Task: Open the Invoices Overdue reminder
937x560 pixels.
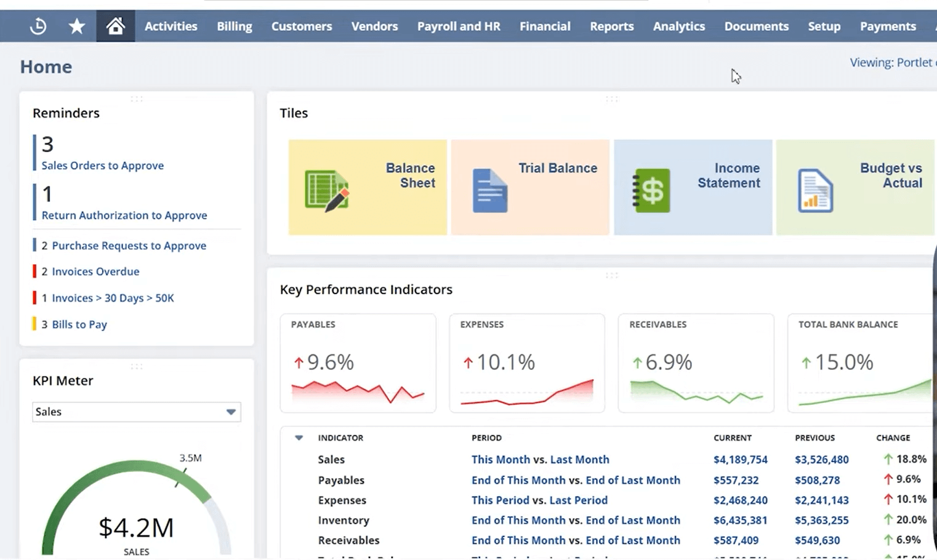Action: pos(95,271)
